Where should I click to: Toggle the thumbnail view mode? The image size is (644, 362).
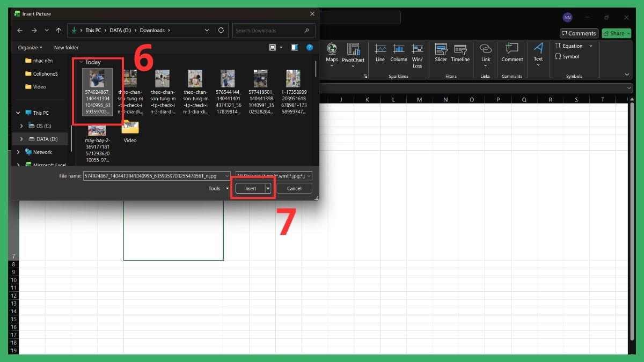coord(273,47)
